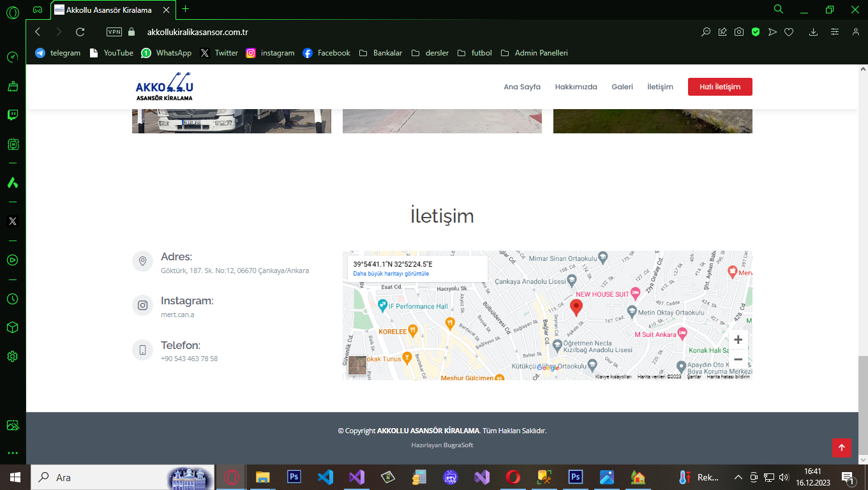Open 'Daha büyük haritayı görüntüle' map link
868x490 pixels.
pyautogui.click(x=391, y=274)
